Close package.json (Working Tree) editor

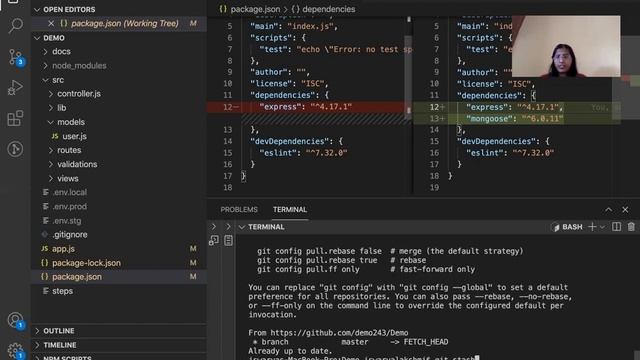click(x=51, y=23)
